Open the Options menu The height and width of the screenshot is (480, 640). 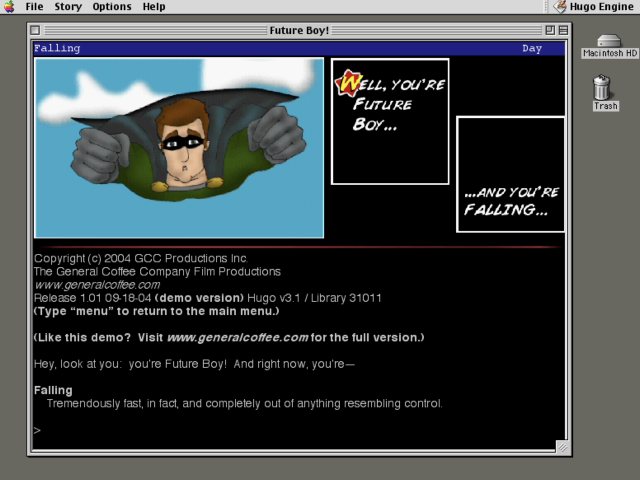coord(112,7)
